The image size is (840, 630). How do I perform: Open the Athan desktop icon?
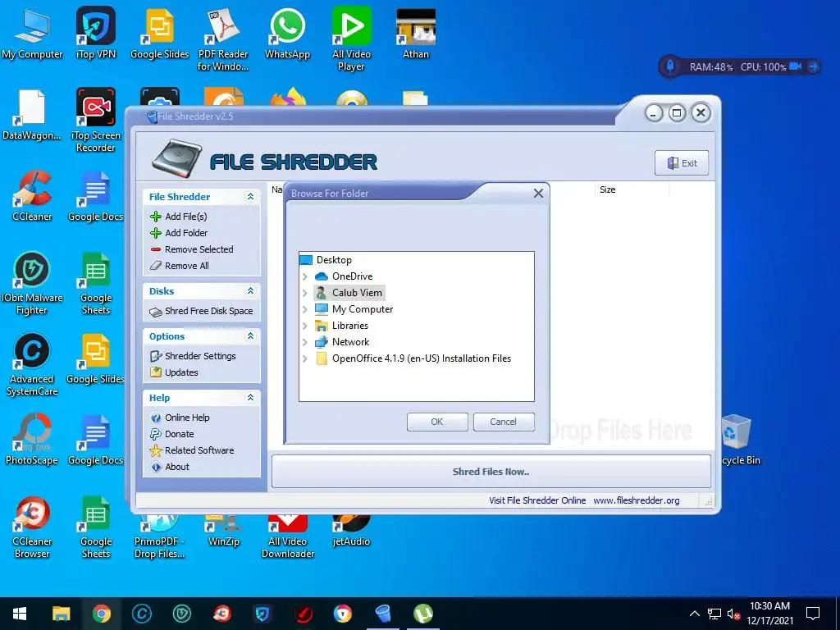pyautogui.click(x=416, y=33)
